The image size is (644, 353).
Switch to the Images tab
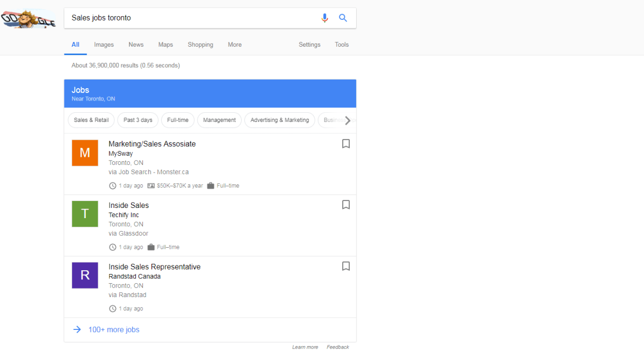[104, 45]
